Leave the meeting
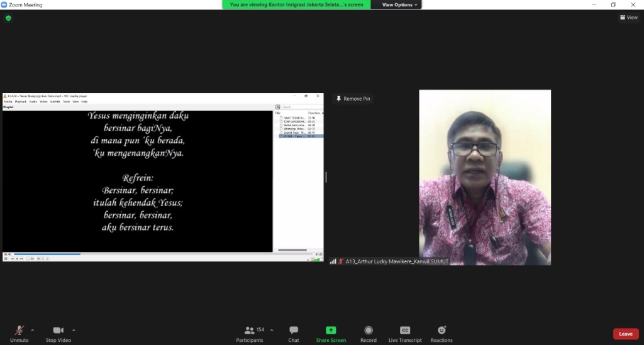 (x=626, y=334)
